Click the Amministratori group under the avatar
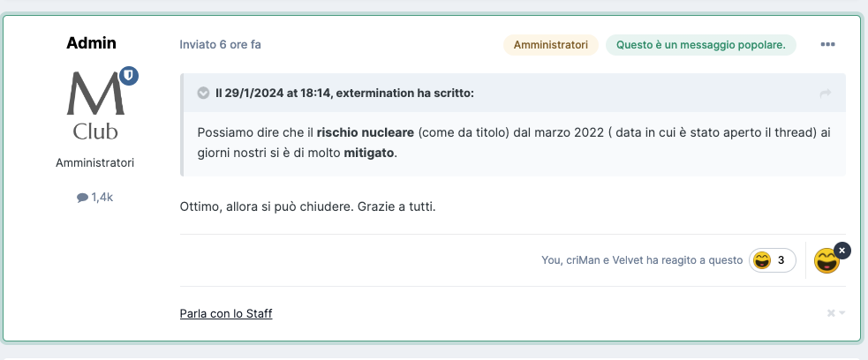Image resolution: width=868 pixels, height=360 pixels. tap(95, 163)
